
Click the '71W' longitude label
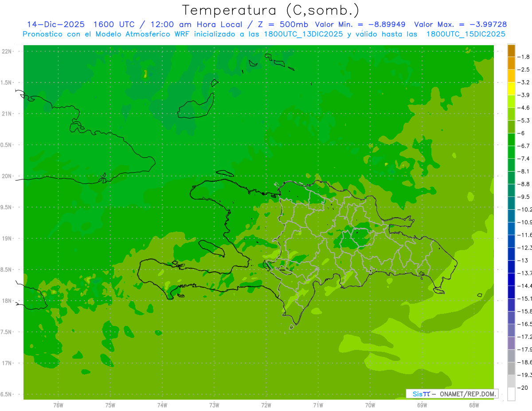(318, 405)
